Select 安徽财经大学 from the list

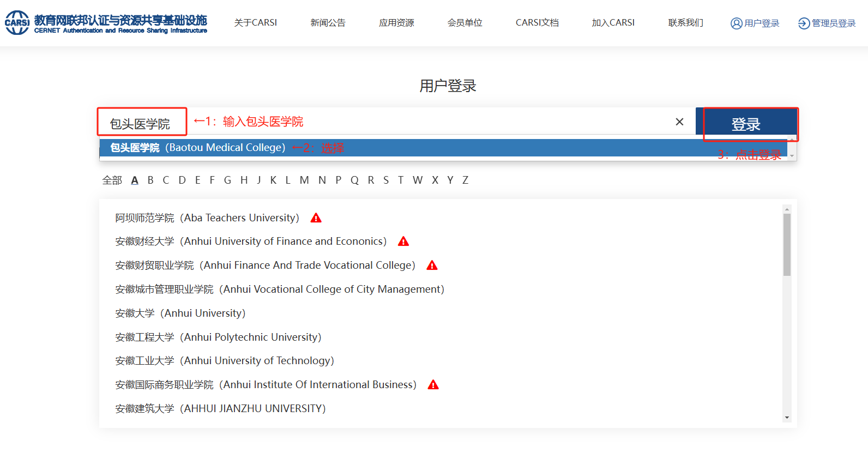(251, 241)
